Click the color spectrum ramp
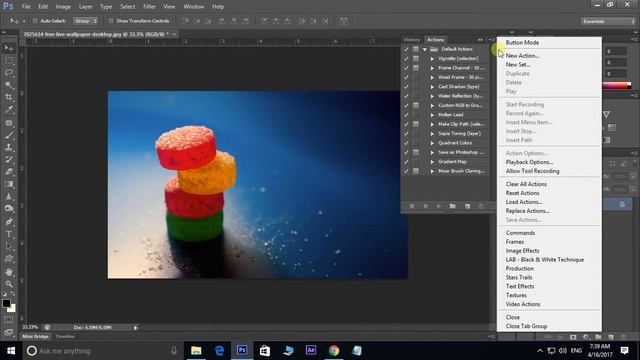This screenshot has width=640, height=360. [617, 85]
